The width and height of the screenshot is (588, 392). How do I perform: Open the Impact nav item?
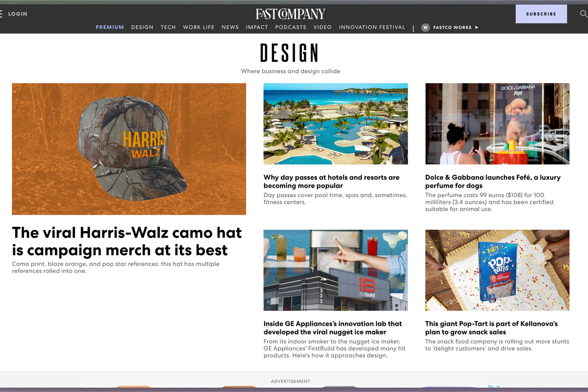click(x=257, y=27)
